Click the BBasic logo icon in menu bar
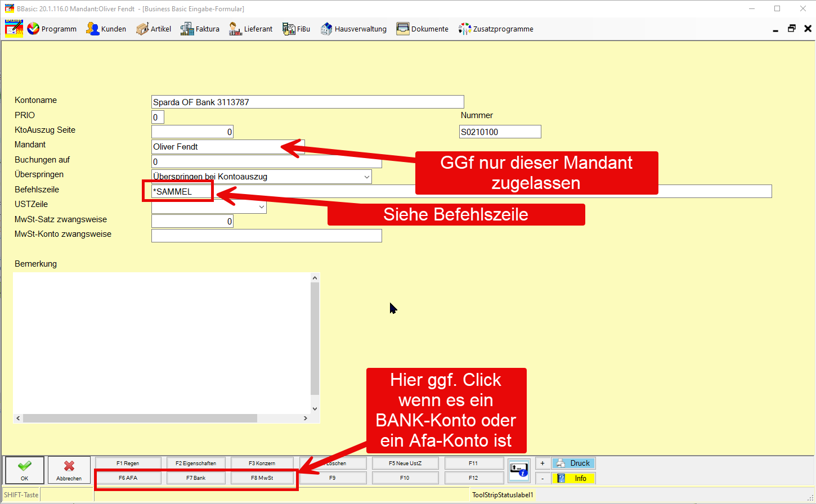The image size is (816, 504). click(14, 29)
